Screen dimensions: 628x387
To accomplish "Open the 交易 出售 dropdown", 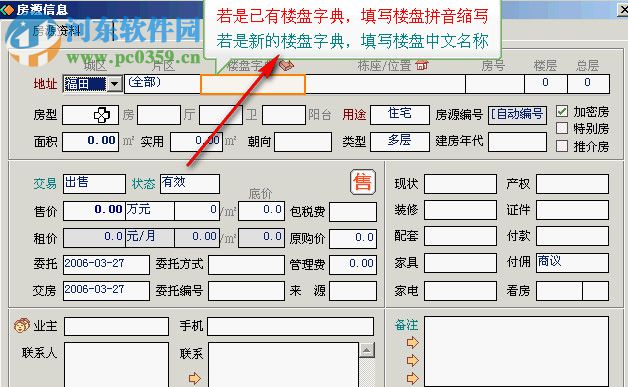I will point(94,184).
